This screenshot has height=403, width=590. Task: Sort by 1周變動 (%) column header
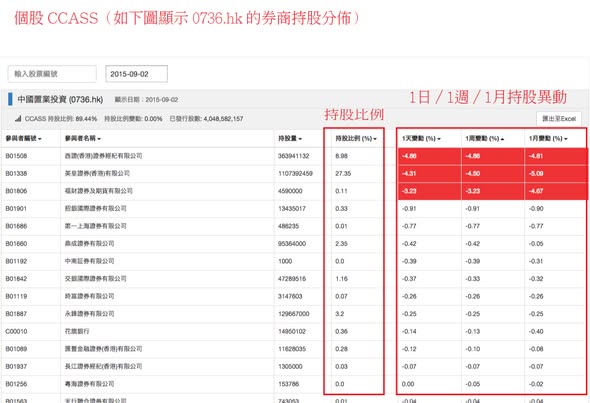pyautogui.click(x=485, y=138)
